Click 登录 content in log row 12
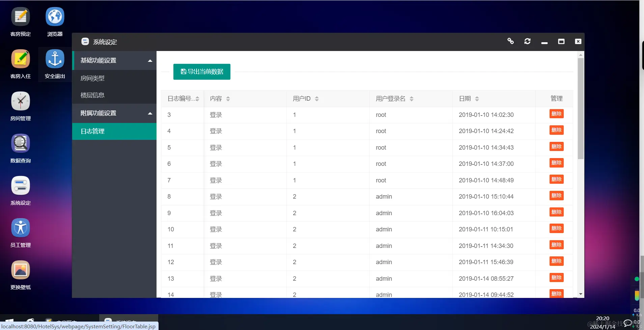 pyautogui.click(x=216, y=262)
